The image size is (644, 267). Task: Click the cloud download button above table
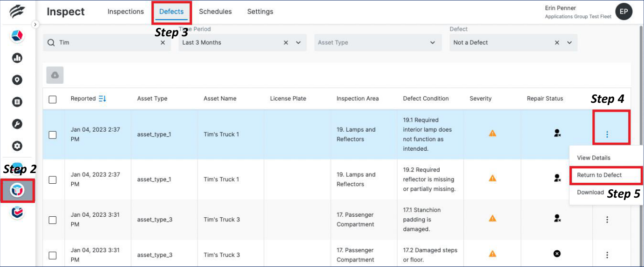pos(55,75)
